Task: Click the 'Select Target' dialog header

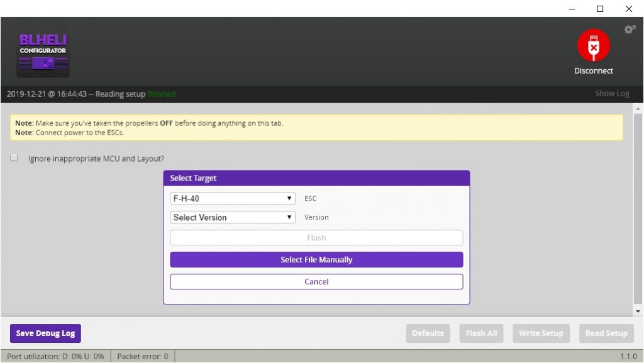Action: 316,178
